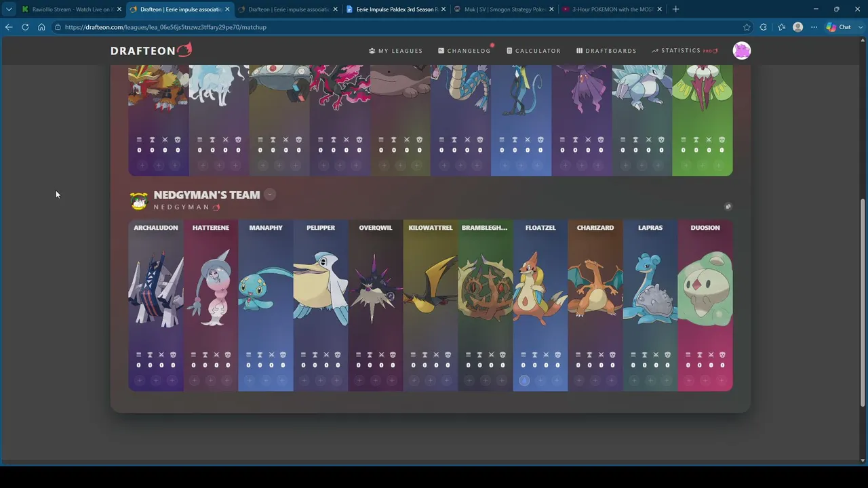Screen dimensions: 868x488
Task: Open the Statistics Pro nav item
Action: [x=684, y=51]
